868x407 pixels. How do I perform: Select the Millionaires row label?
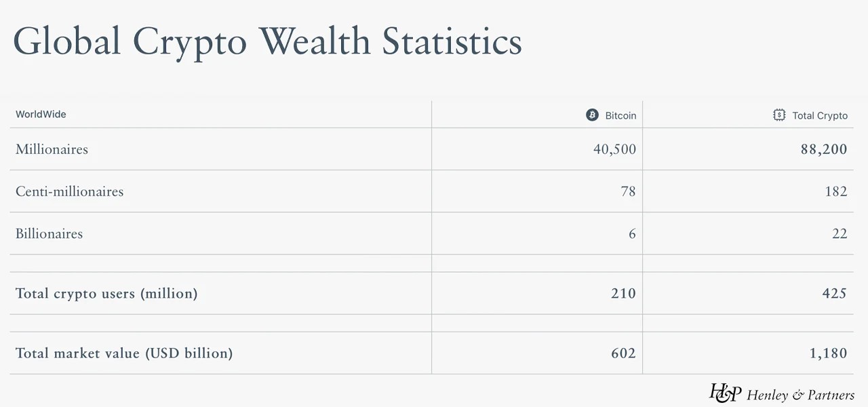pyautogui.click(x=52, y=149)
